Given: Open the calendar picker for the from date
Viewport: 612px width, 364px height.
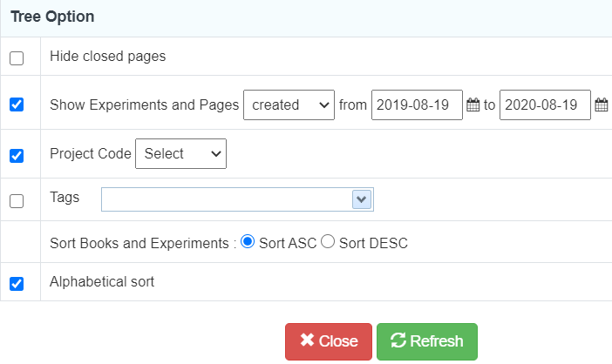Looking at the screenshot, I should click(x=473, y=104).
